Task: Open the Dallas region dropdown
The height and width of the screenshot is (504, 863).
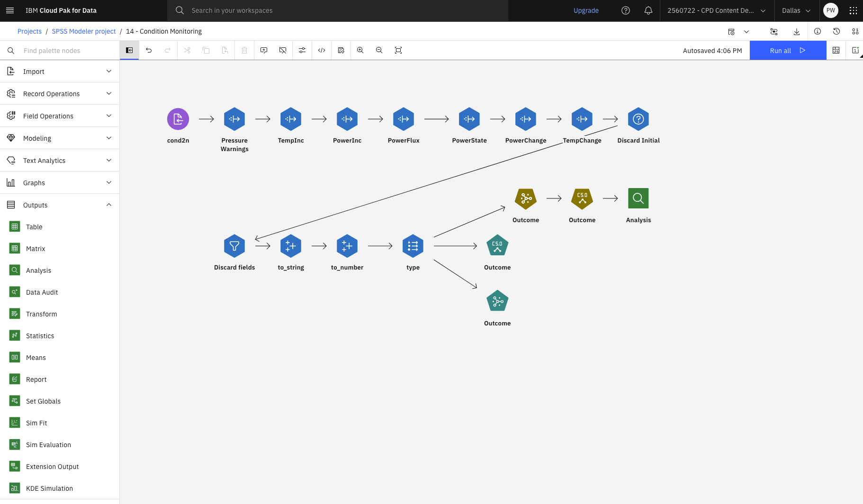Action: (x=796, y=10)
